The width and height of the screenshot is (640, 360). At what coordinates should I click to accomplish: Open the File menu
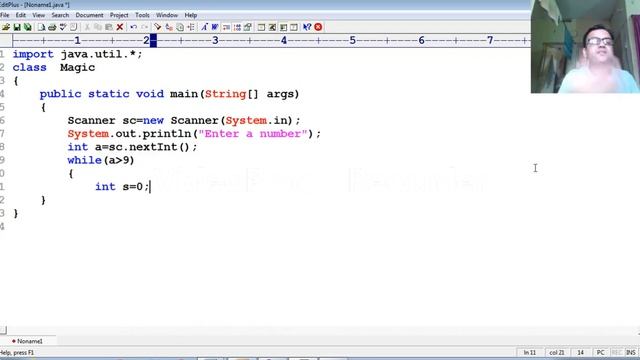point(4,15)
